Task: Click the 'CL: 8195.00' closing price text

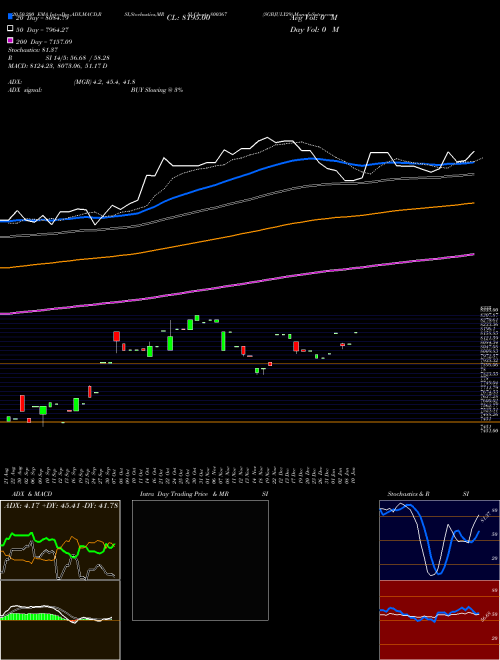Action: click(188, 18)
